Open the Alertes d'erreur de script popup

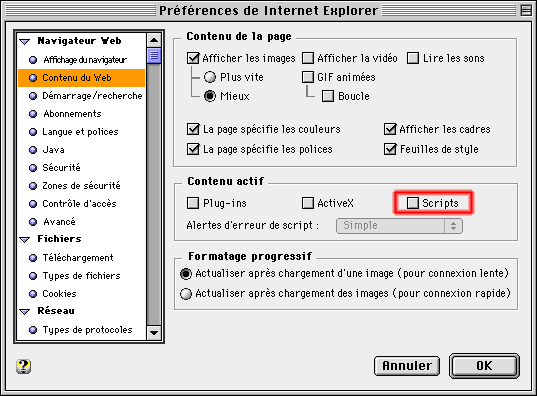[399, 226]
